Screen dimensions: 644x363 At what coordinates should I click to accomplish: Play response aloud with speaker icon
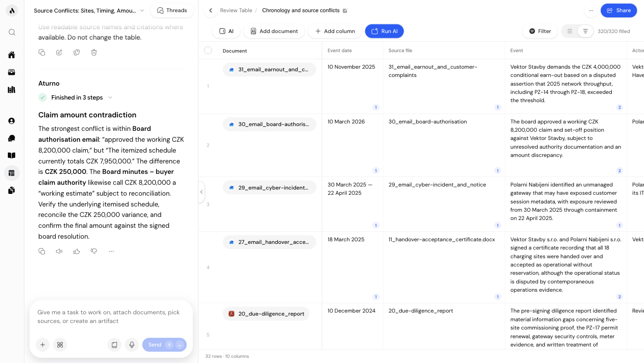(x=59, y=251)
